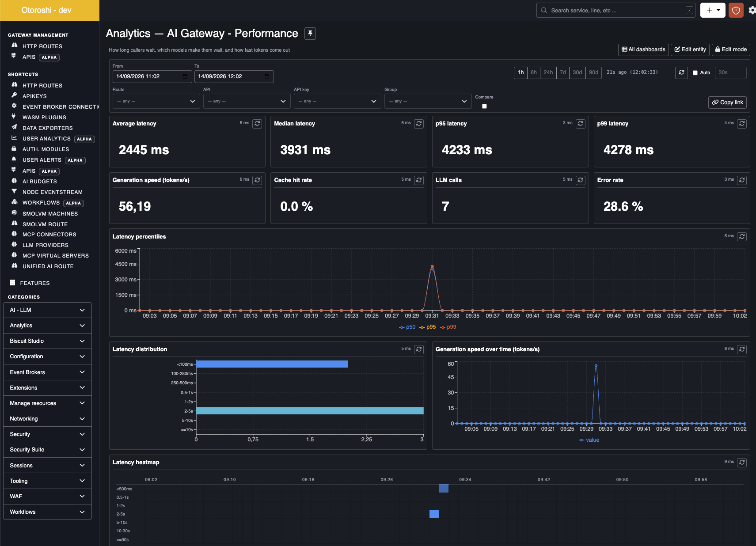
Task: Select the 24h time range
Action: tap(548, 72)
